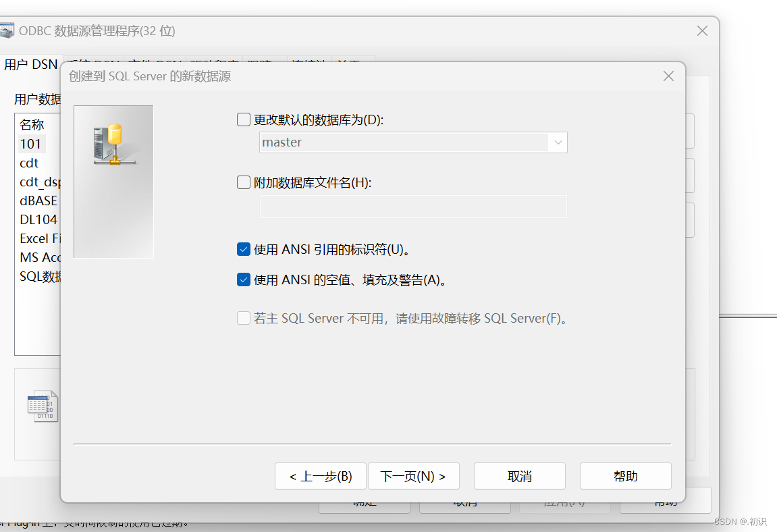Enable 更改默认的数据库为(D) checkbox
Image resolution: width=777 pixels, height=532 pixels.
(x=243, y=119)
